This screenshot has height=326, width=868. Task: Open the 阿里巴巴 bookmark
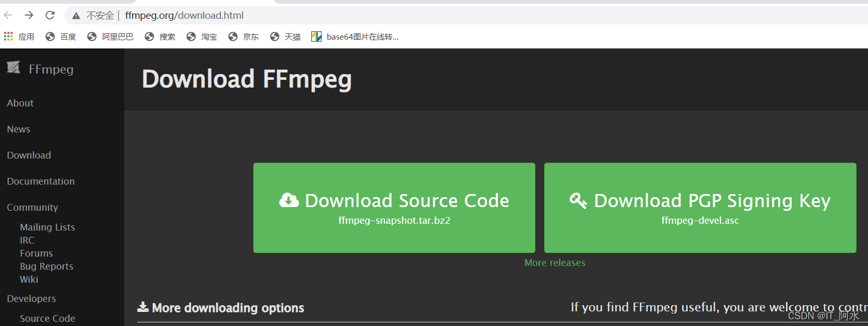[x=118, y=37]
